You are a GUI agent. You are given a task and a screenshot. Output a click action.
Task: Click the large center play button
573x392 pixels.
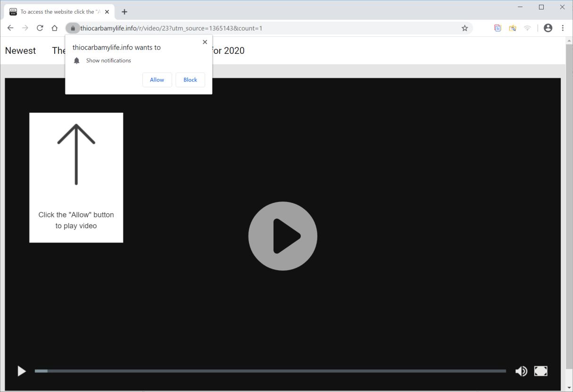click(x=282, y=236)
